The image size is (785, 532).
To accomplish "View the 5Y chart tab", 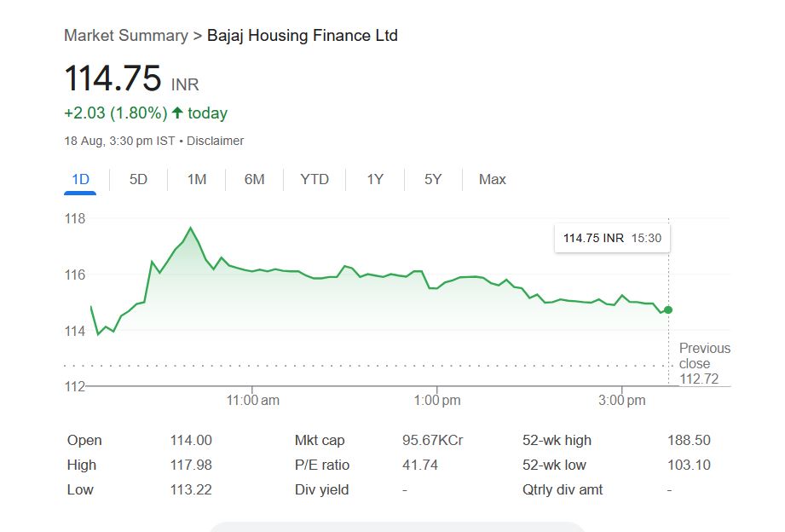I will (433, 179).
